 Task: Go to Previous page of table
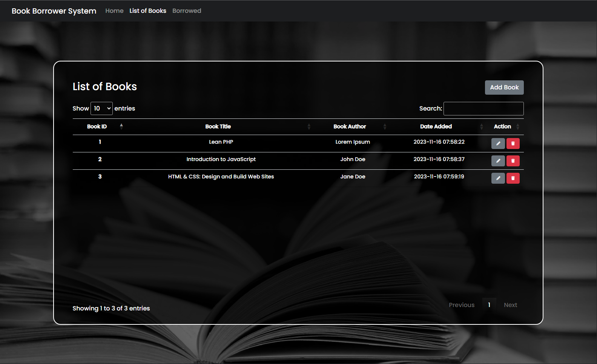(462, 305)
